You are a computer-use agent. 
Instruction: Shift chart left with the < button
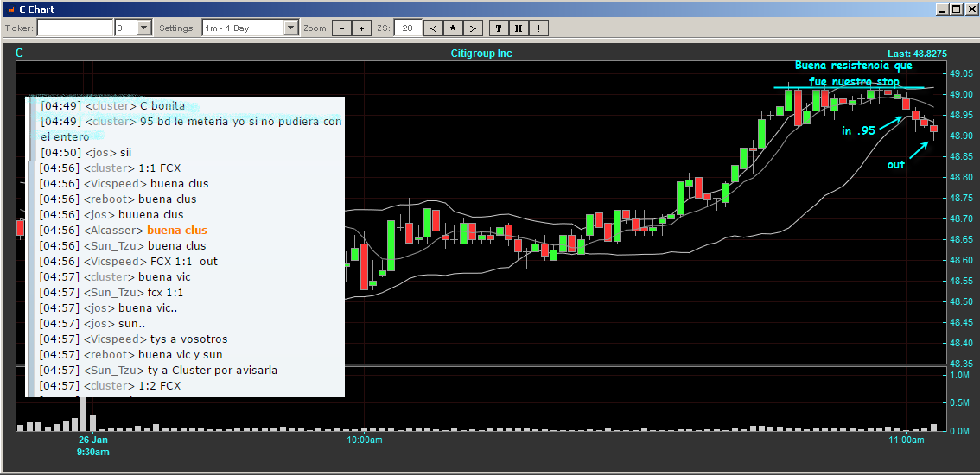pyautogui.click(x=433, y=28)
